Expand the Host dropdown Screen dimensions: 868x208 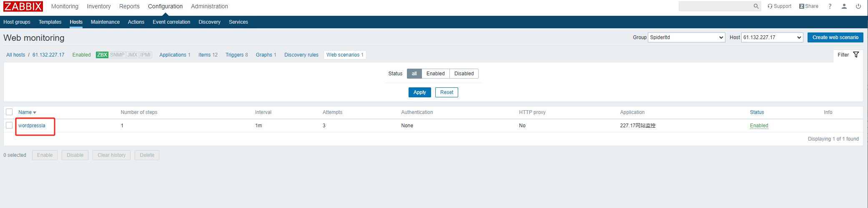(x=772, y=37)
